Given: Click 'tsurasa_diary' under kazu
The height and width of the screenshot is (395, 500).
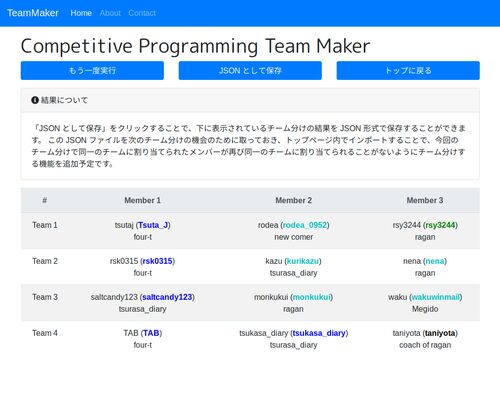Looking at the screenshot, I should coord(293,273).
